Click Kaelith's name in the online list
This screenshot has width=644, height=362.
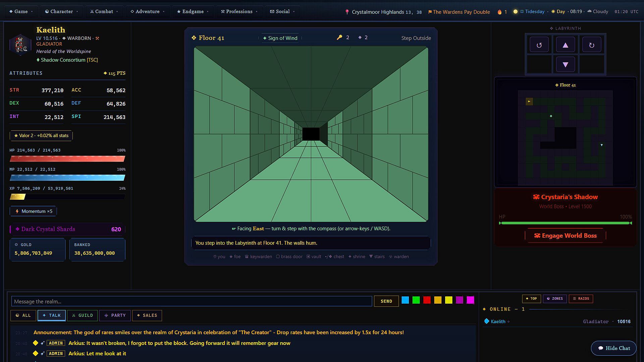coord(498,321)
